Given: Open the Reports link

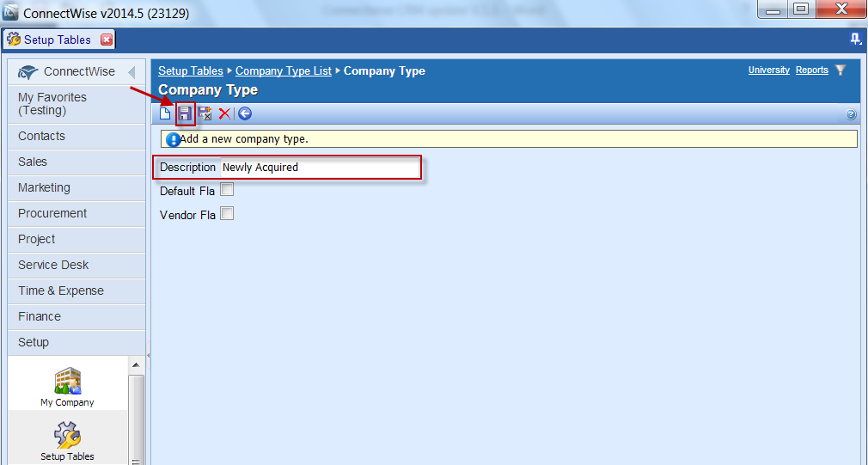Looking at the screenshot, I should click(812, 70).
